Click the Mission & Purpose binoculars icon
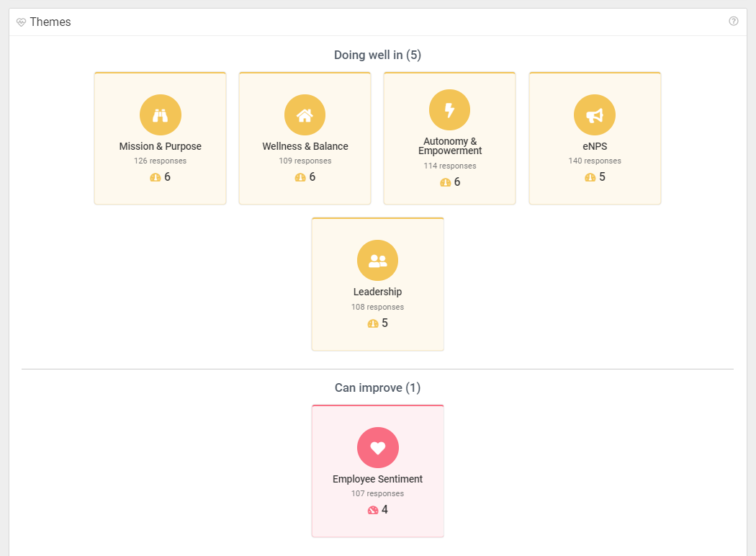Viewport: 756px width, 556px height. (x=160, y=115)
